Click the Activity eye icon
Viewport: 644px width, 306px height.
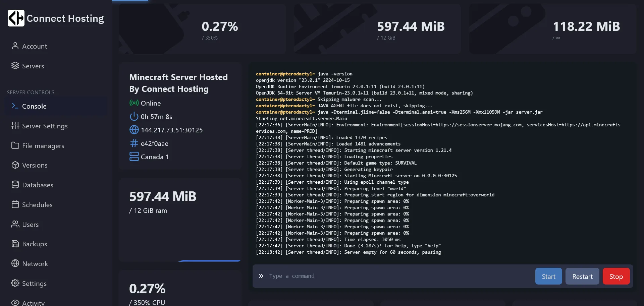pyautogui.click(x=15, y=303)
